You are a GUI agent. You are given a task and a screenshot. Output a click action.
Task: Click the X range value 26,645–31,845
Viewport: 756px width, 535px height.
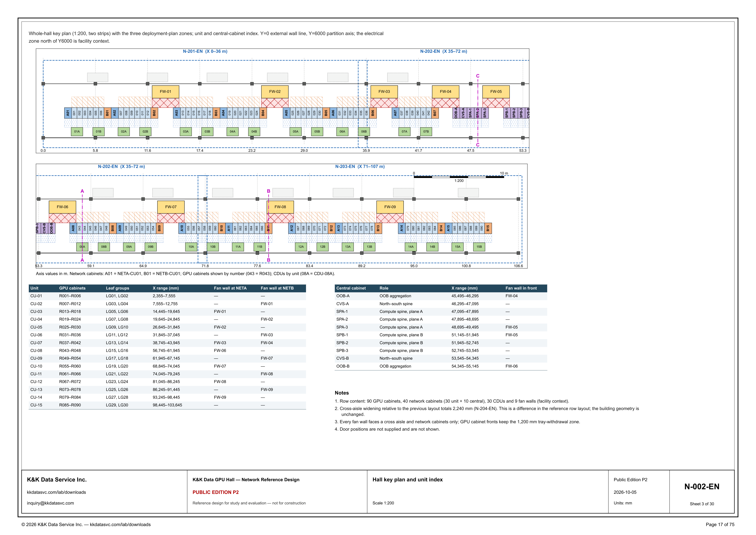(166, 327)
